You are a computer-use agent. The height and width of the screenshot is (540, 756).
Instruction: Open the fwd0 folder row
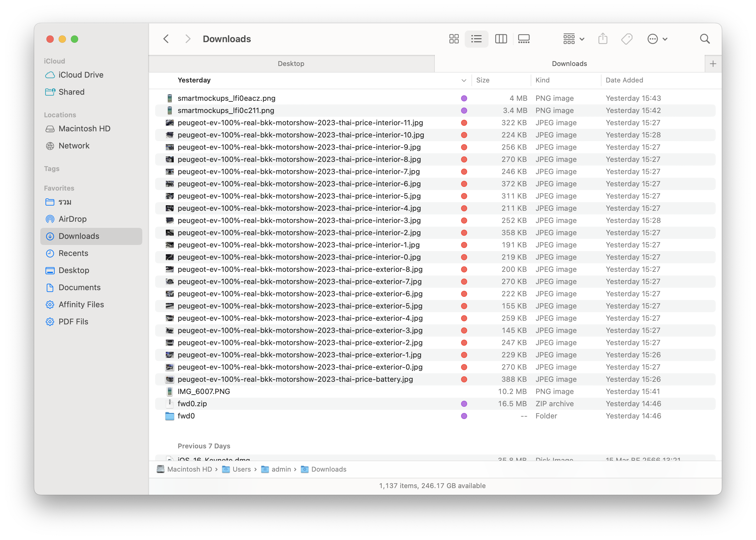186,416
